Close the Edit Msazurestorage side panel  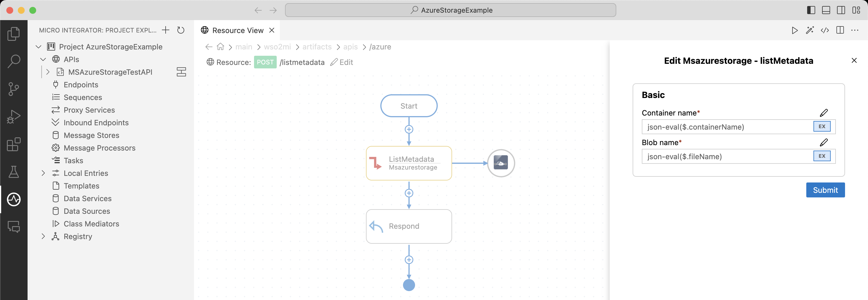(x=854, y=60)
